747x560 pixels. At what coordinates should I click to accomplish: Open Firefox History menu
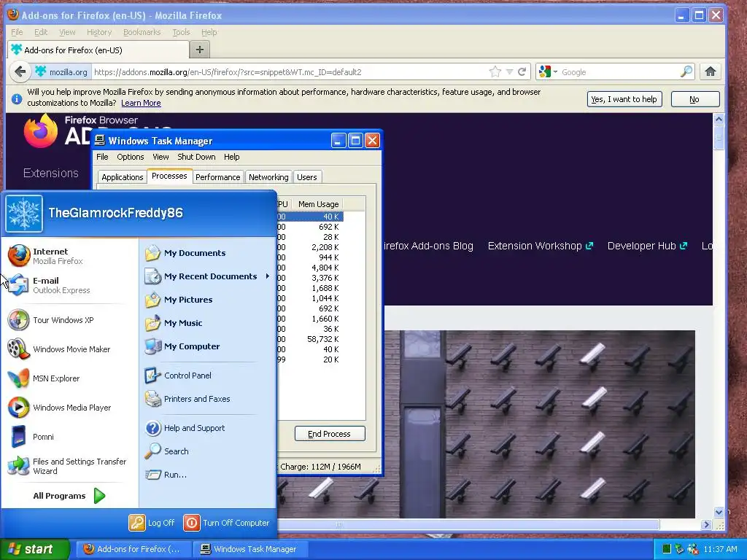click(99, 32)
